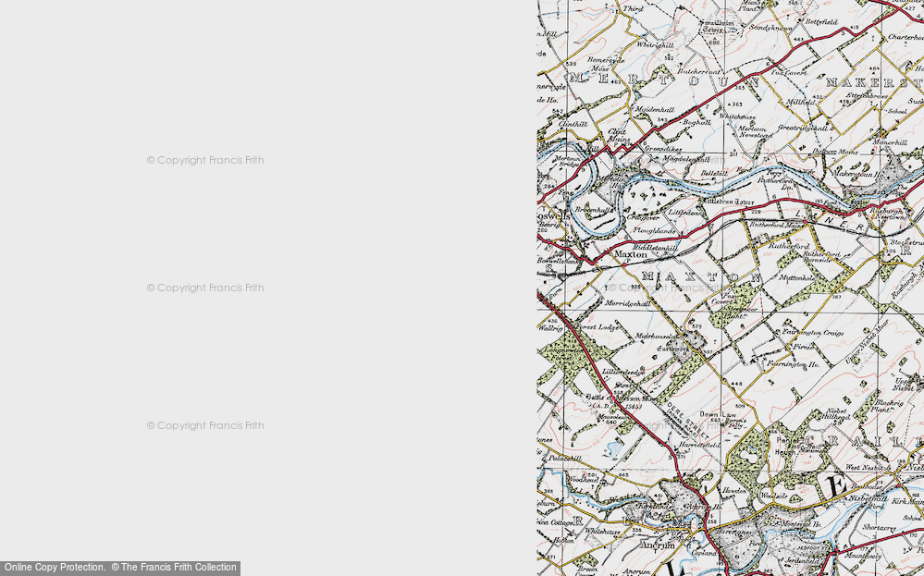
Task: Click the Nisbetmill label
Action: coord(867,497)
